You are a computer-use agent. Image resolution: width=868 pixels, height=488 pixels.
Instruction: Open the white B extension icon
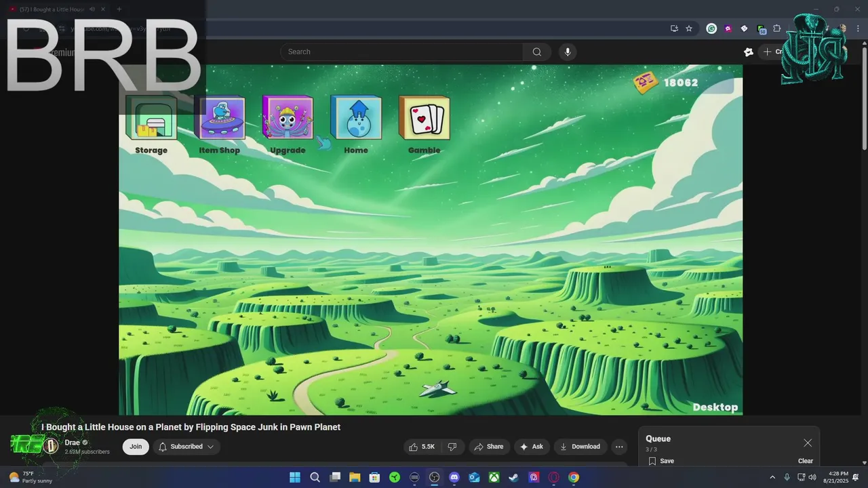click(744, 28)
